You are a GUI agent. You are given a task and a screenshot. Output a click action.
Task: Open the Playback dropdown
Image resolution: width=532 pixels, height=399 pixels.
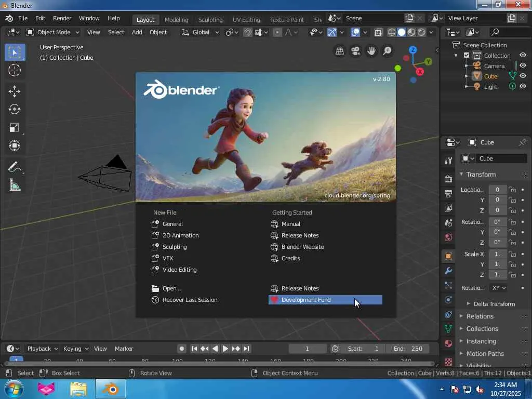(43, 349)
